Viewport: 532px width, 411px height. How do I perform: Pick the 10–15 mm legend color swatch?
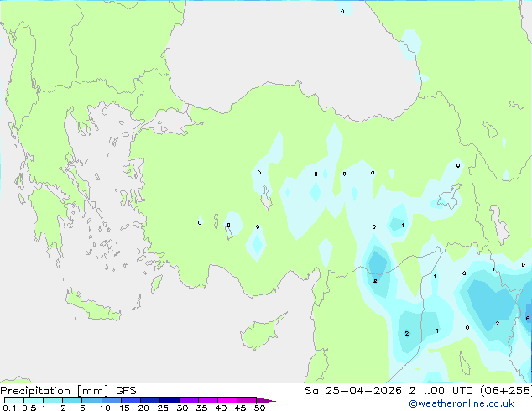[x=111, y=400]
